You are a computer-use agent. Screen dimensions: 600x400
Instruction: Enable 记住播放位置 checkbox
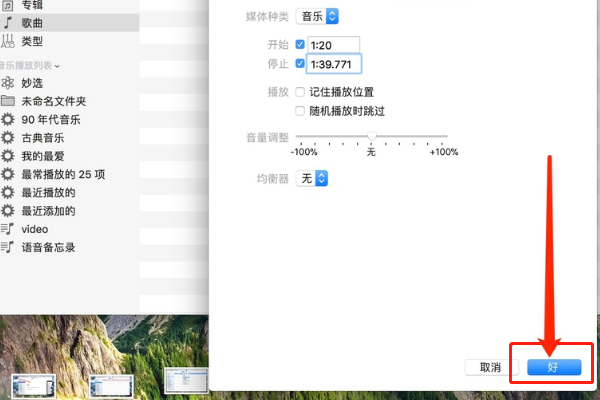pyautogui.click(x=300, y=92)
